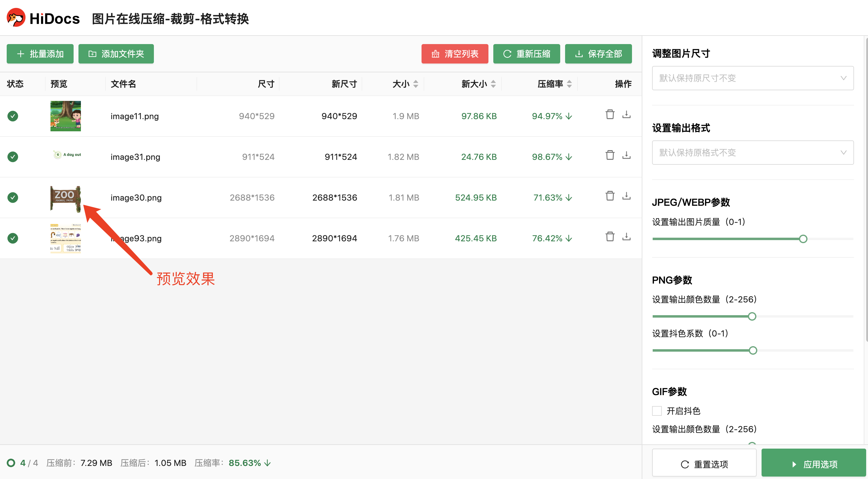Click the green status checkmark for image30.png
Image resolution: width=868 pixels, height=479 pixels.
click(13, 197)
